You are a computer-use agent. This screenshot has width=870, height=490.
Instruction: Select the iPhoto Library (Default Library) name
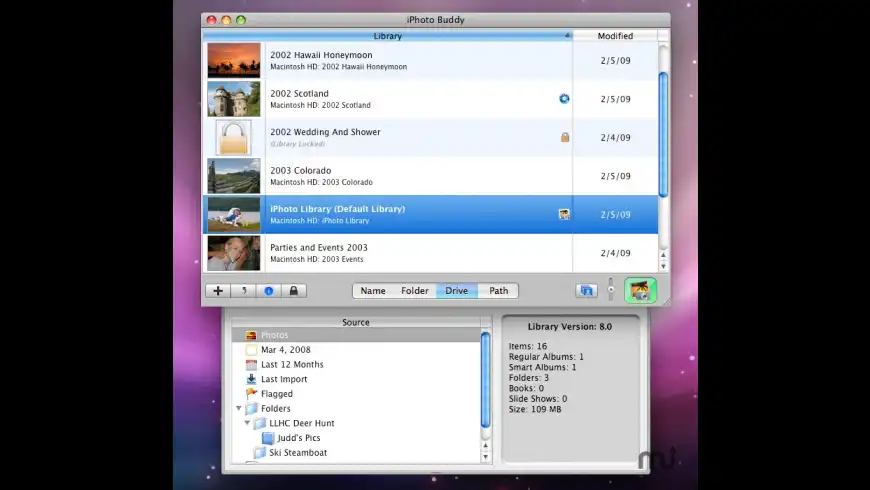tap(338, 209)
